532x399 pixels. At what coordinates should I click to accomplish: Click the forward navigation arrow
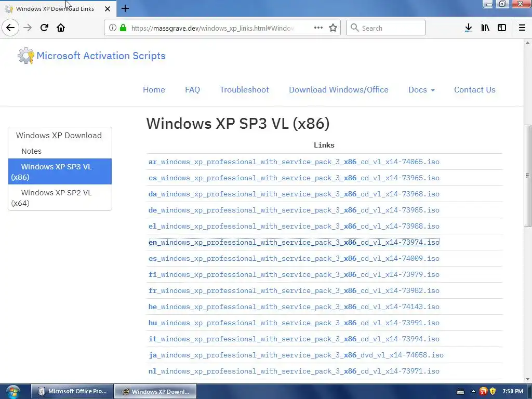tap(28, 28)
